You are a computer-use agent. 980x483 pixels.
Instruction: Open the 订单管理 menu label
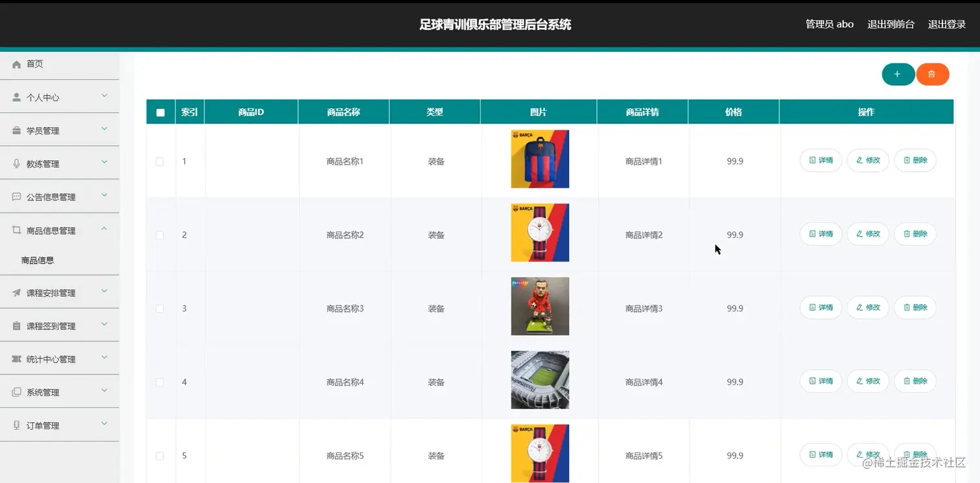43,426
